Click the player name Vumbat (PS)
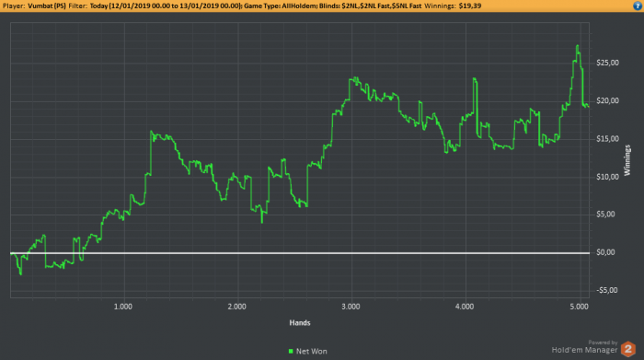This screenshot has height=360, width=644. pos(47,6)
